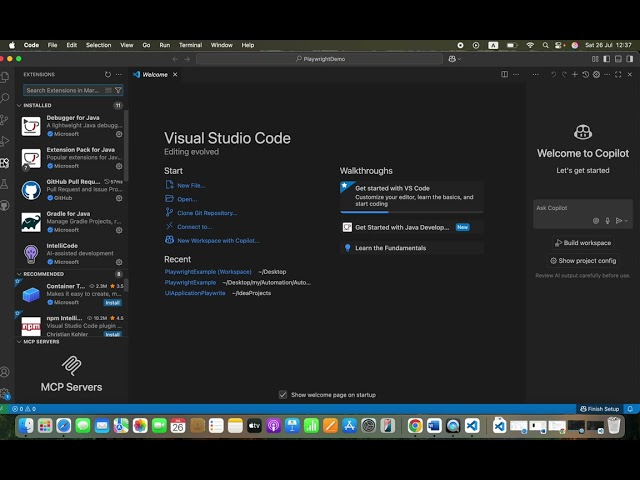
Task: Open the customize layout icon in title bar
Action: click(595, 59)
